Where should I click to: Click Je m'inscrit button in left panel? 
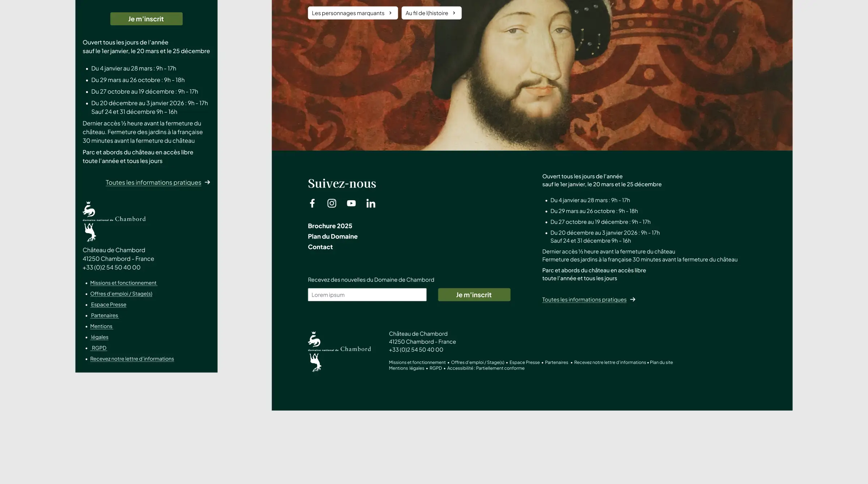click(146, 19)
